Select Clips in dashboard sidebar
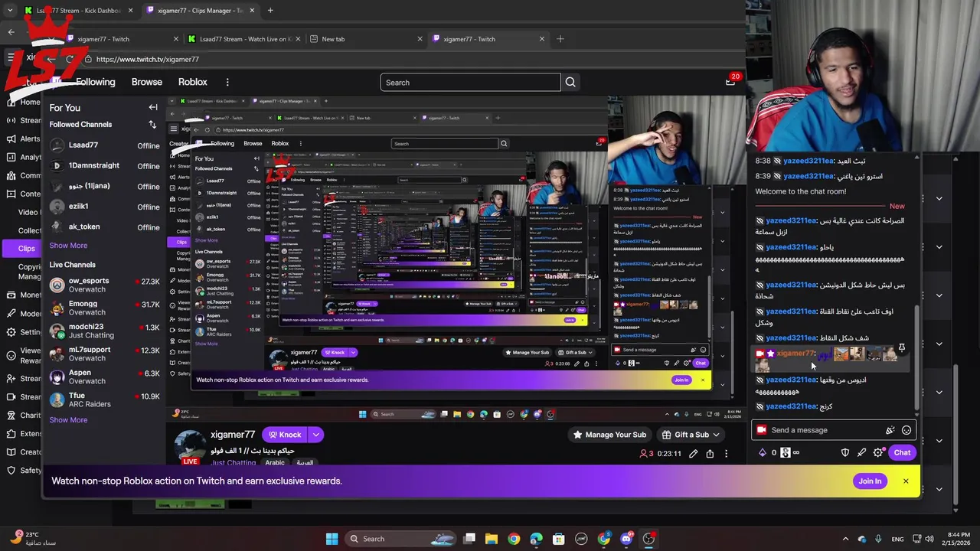 (x=21, y=248)
